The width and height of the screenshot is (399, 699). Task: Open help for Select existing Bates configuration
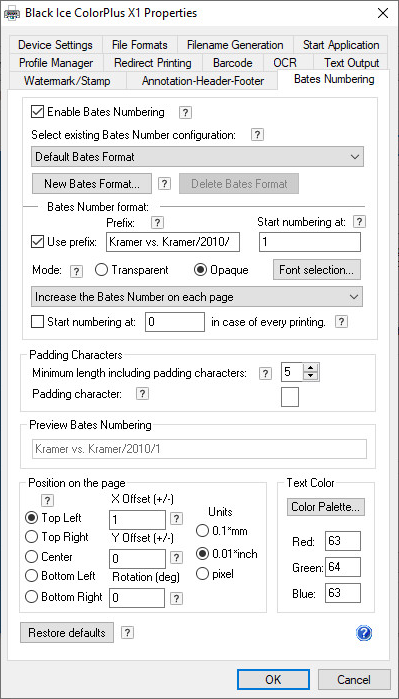[257, 135]
